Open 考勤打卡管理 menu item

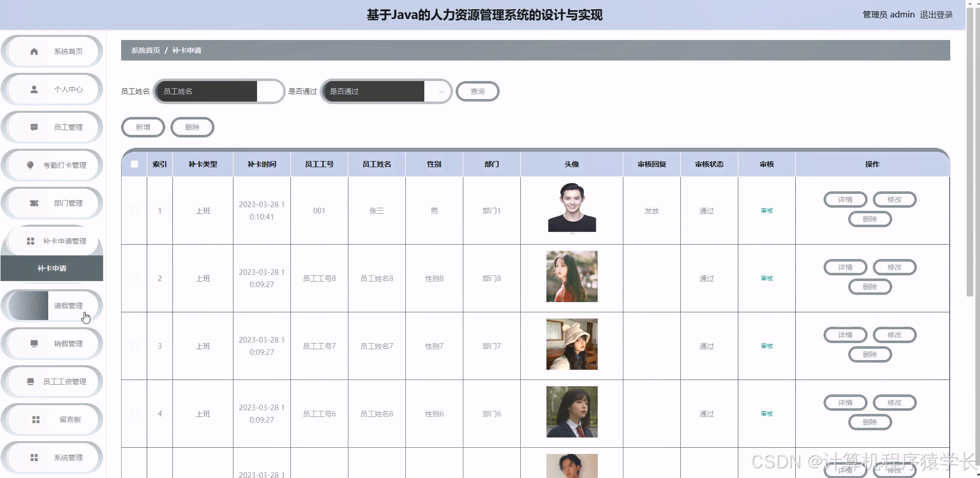[x=52, y=165]
